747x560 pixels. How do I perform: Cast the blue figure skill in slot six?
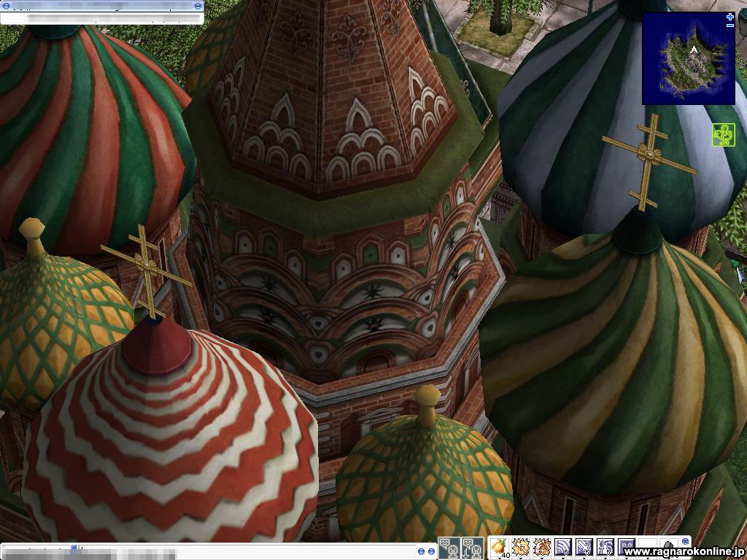(605, 547)
